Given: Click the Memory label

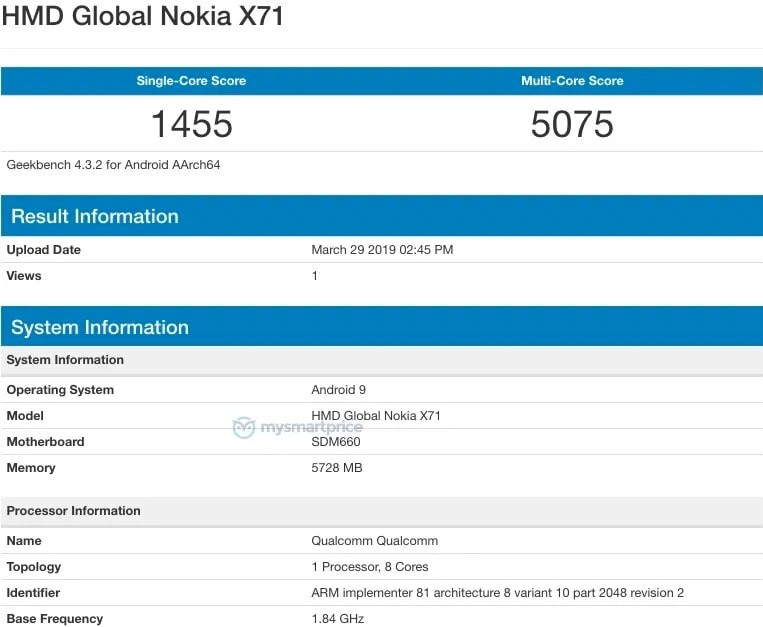Looking at the screenshot, I should (31, 468).
